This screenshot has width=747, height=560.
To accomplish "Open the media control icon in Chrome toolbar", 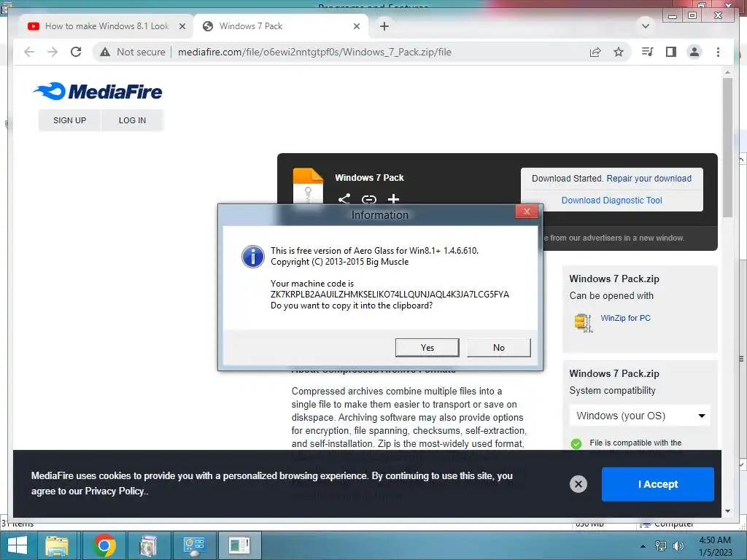I will (x=648, y=52).
